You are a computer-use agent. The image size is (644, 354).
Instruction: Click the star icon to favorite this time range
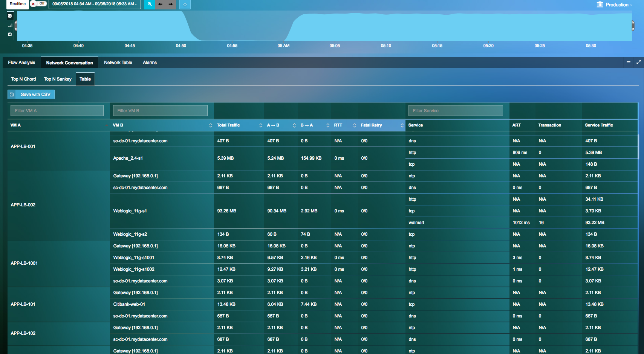click(x=185, y=5)
